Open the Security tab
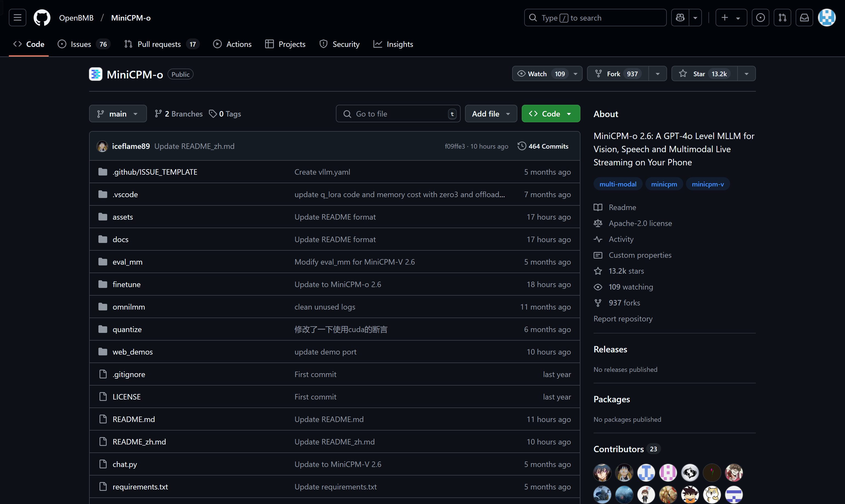The height and width of the screenshot is (504, 845). [x=339, y=44]
